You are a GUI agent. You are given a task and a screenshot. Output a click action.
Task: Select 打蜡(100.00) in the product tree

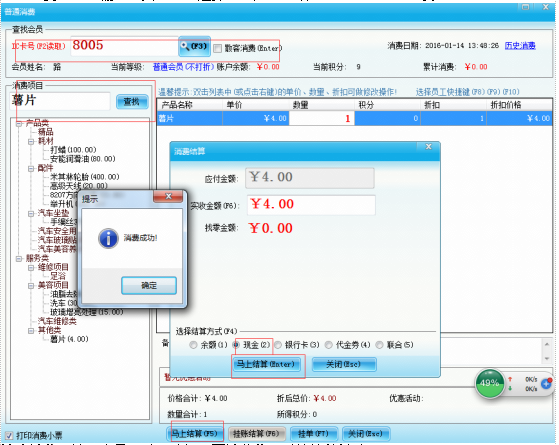click(x=73, y=150)
